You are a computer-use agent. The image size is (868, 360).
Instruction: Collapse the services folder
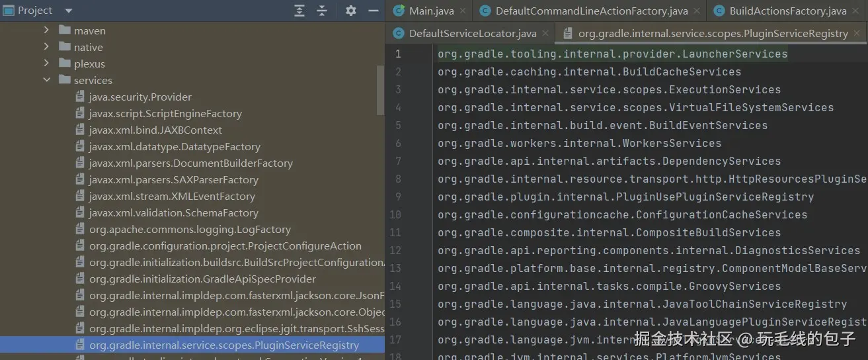click(x=46, y=80)
